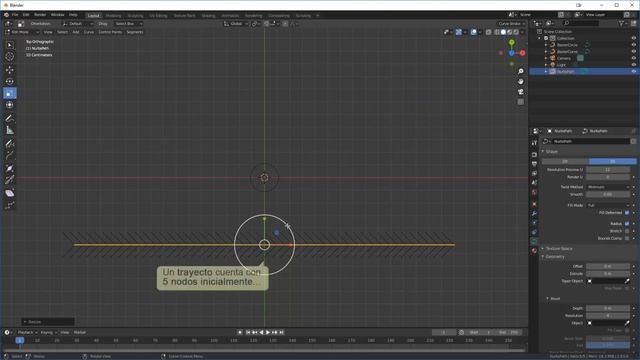Viewport: 640px width, 360px height.
Task: Click the Extrude value field
Action: pos(608,274)
